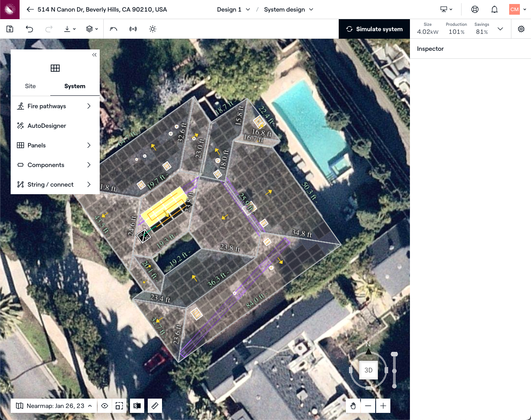Viewport: 531px width, 420px height.
Task: Select the ruler measure tool
Action: point(155,406)
